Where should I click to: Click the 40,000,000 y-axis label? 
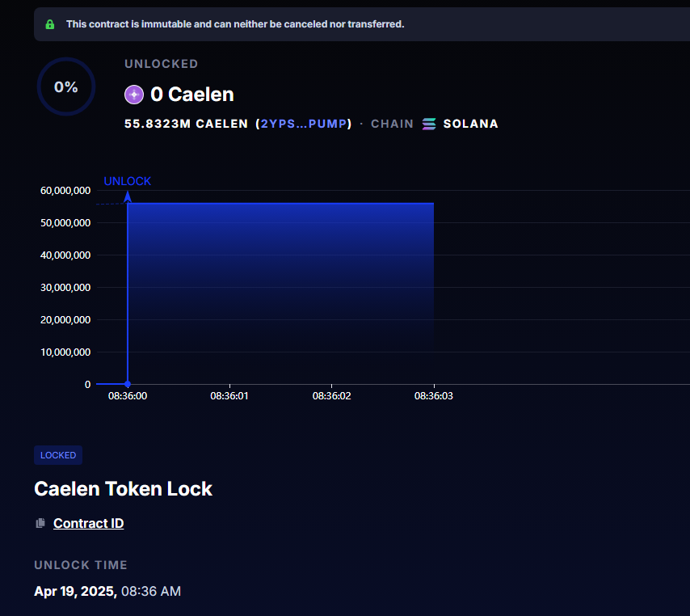click(65, 255)
